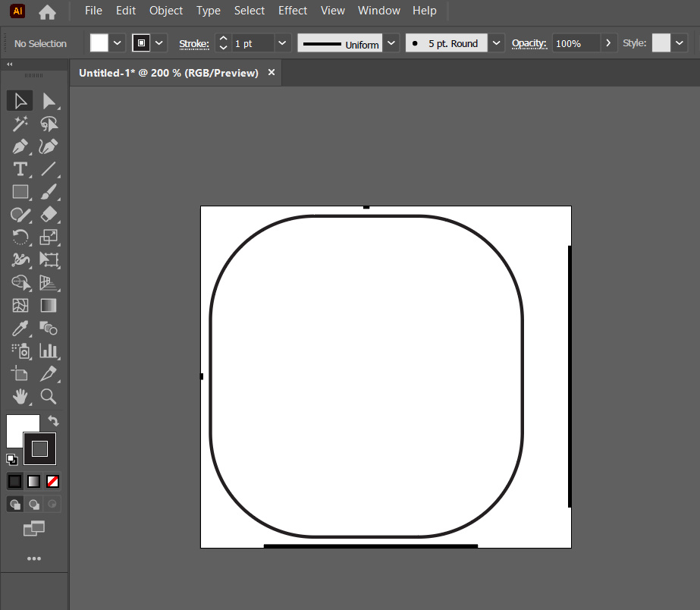Screen dimensions: 700x610
Task: Select the Symbol Sprayer tool
Action: tap(20, 351)
